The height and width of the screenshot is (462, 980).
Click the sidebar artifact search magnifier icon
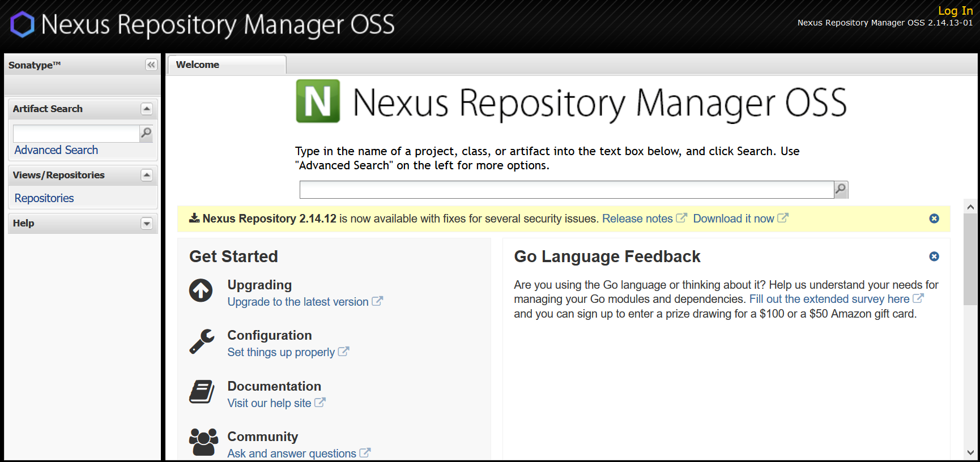[x=146, y=133]
